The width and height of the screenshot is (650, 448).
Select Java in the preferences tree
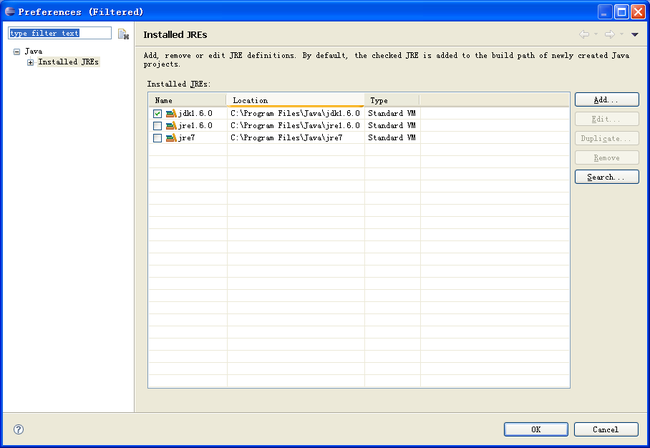pyautogui.click(x=33, y=51)
